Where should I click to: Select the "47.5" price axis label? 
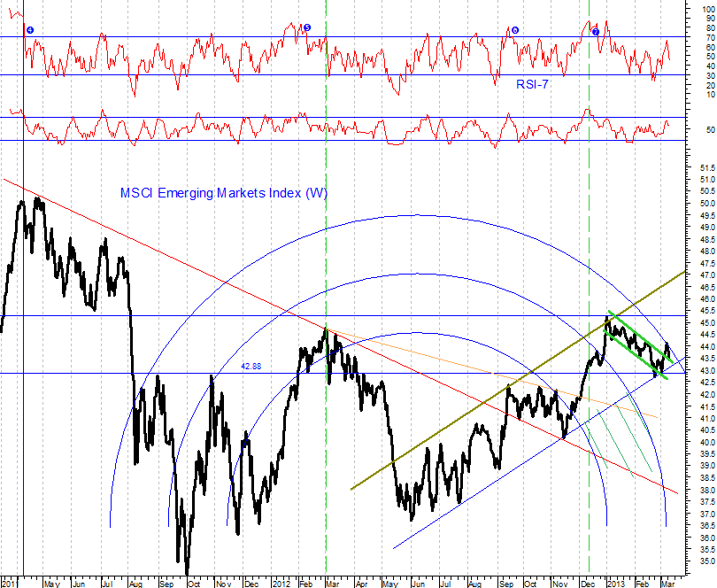click(x=707, y=263)
